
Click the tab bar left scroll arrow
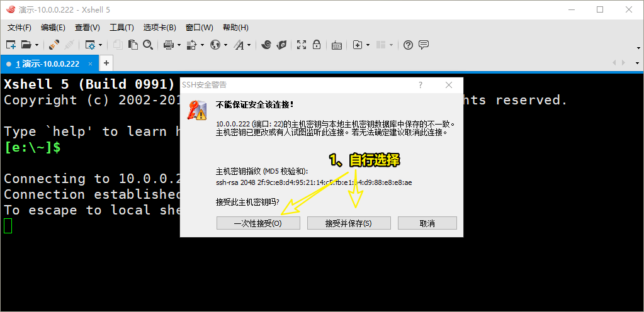pos(614,63)
